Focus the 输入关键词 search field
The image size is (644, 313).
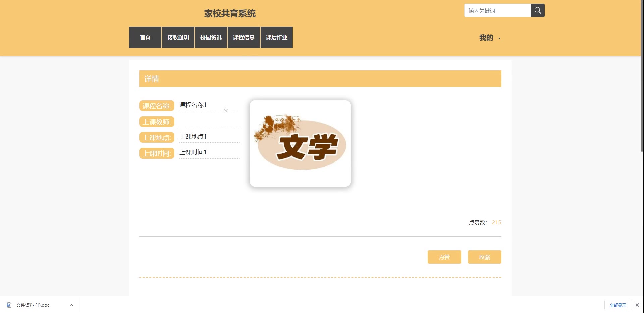coord(498,10)
